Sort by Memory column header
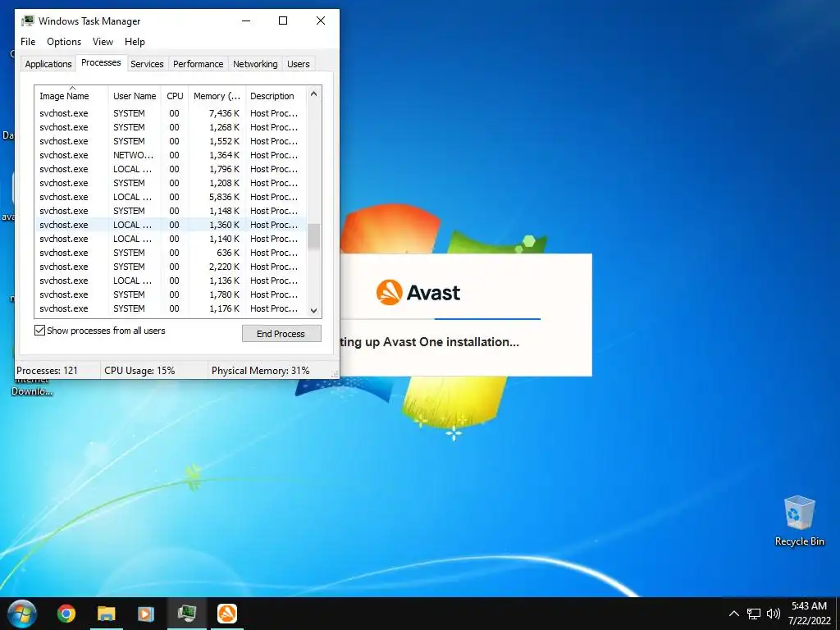The image size is (840, 630). click(x=217, y=96)
